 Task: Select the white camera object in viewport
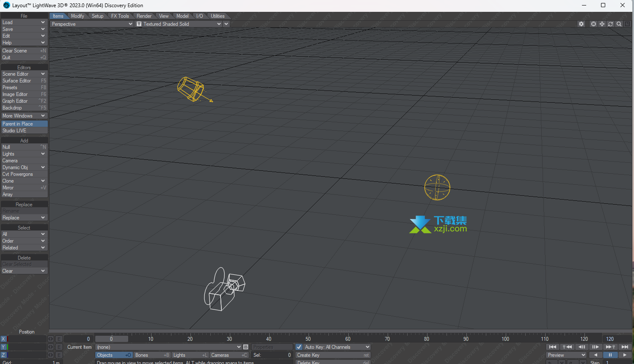coord(224,290)
